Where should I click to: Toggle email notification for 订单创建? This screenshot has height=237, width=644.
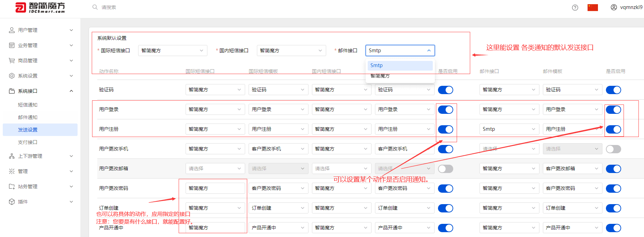click(614, 208)
